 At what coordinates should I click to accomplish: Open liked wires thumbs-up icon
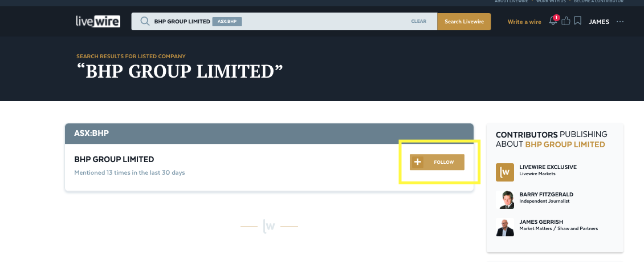tap(565, 22)
